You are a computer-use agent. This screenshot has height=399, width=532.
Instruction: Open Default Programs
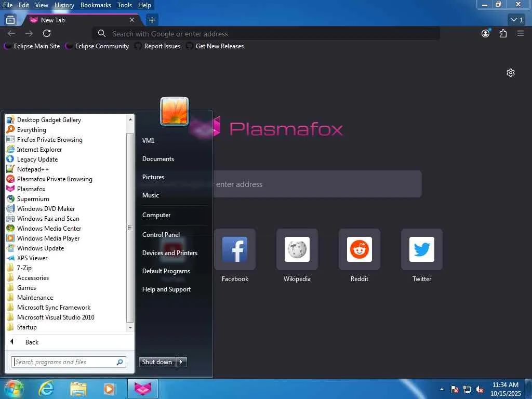click(166, 271)
